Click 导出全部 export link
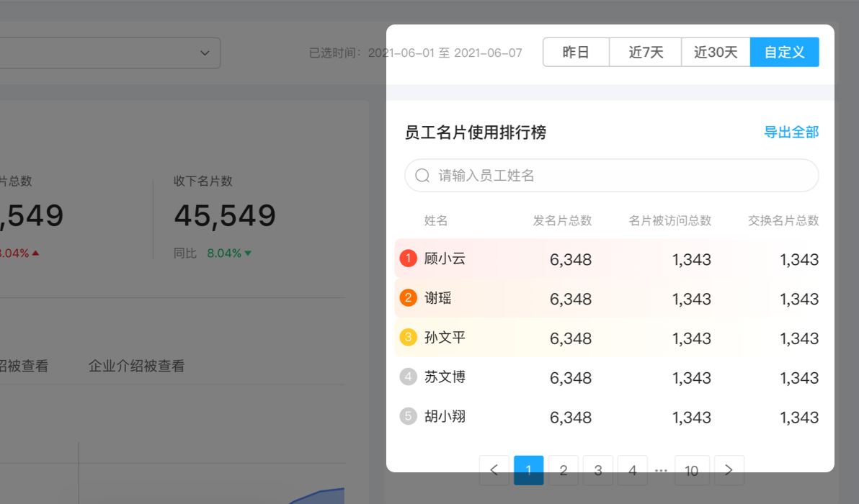Viewport: 859px width, 504px height. (791, 132)
